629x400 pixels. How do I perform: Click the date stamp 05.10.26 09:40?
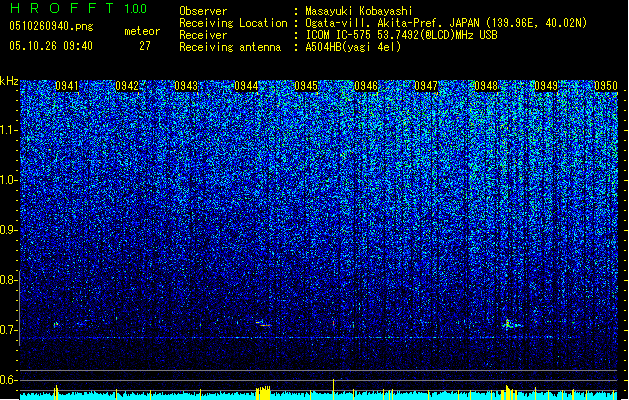tap(51, 46)
